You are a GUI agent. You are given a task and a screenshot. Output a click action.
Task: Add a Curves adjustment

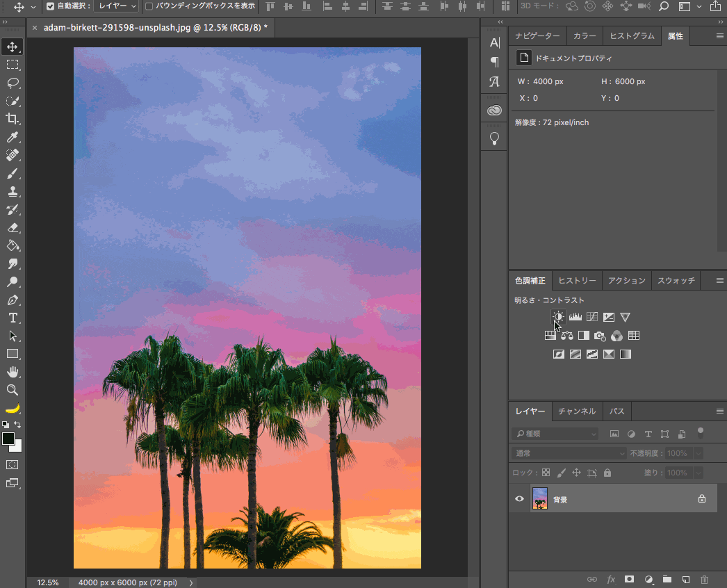click(x=592, y=317)
